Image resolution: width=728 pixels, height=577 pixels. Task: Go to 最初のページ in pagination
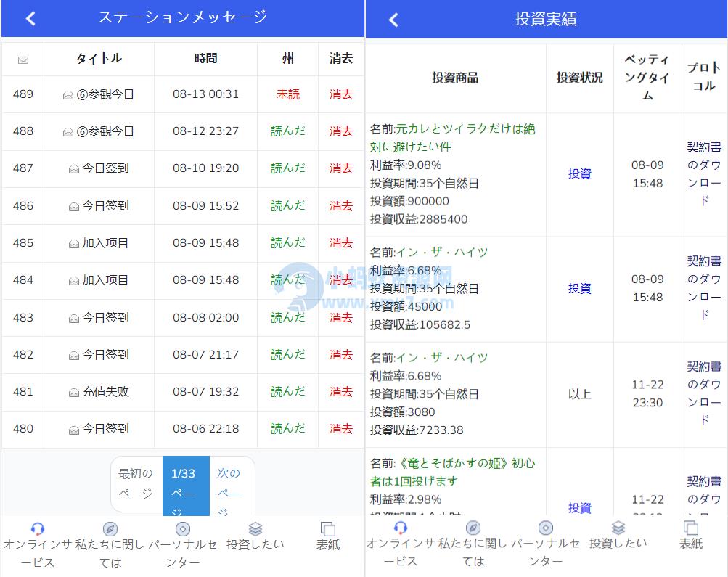(x=136, y=483)
